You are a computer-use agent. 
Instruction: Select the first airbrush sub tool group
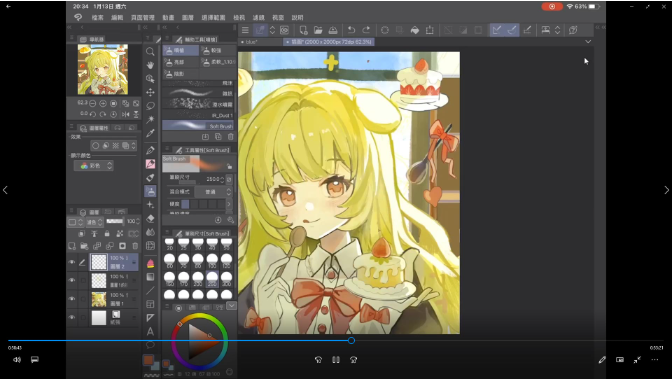point(180,51)
